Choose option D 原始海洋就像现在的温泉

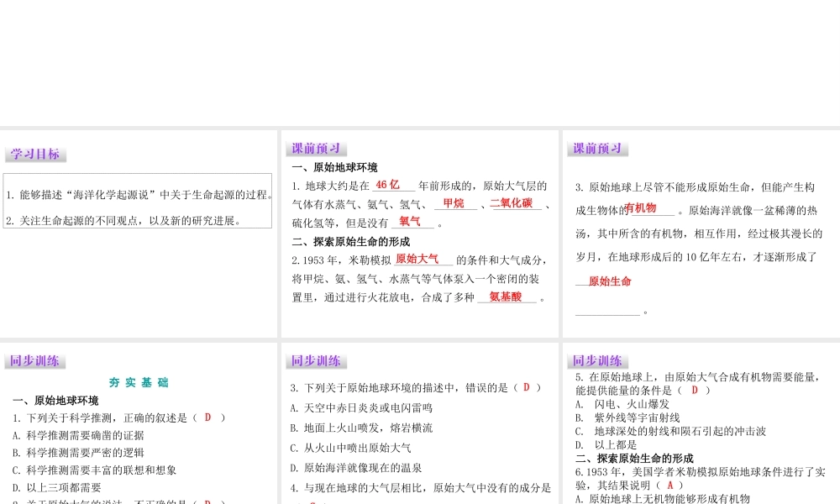click(x=355, y=468)
